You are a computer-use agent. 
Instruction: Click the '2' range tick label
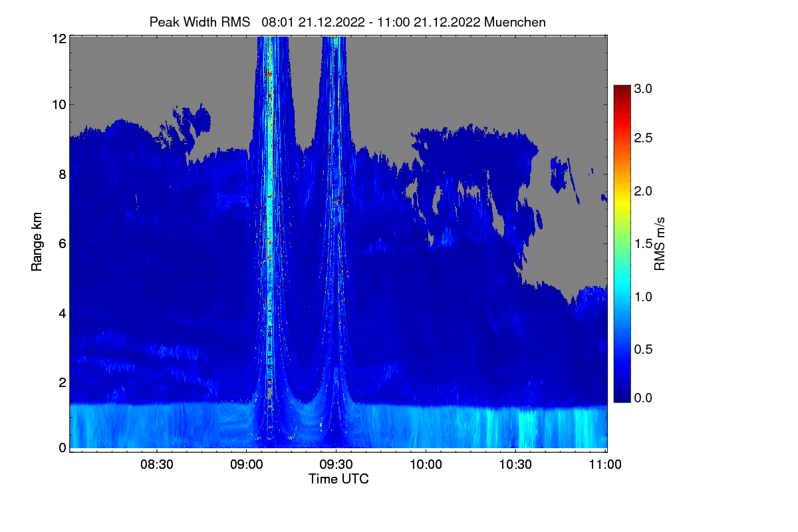pos(62,382)
